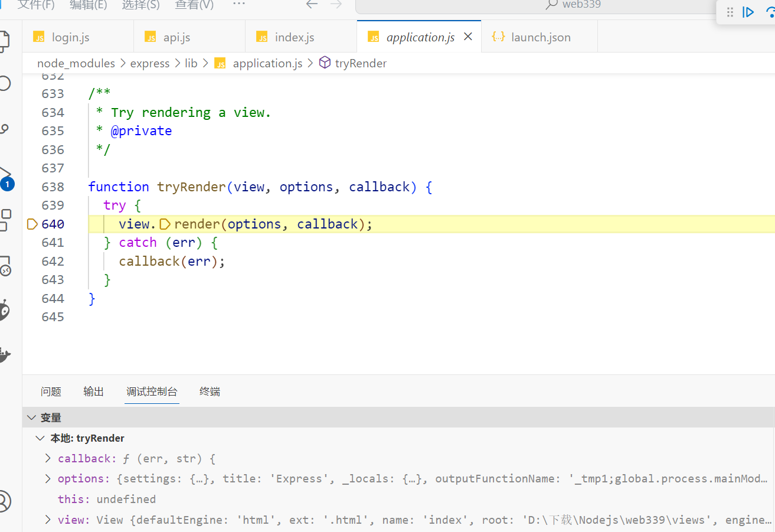Open the Docker view
Viewport: 775px width, 532px height.
[x=5, y=355]
